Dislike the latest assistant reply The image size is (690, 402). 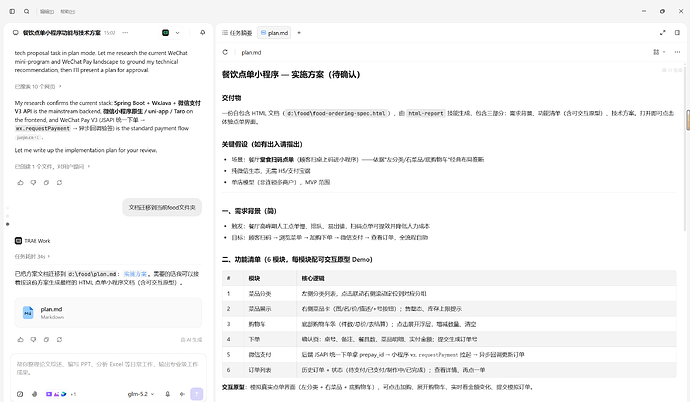33,340
